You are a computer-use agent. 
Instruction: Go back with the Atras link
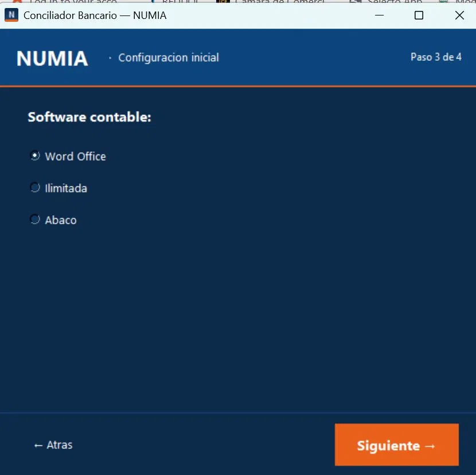point(53,445)
